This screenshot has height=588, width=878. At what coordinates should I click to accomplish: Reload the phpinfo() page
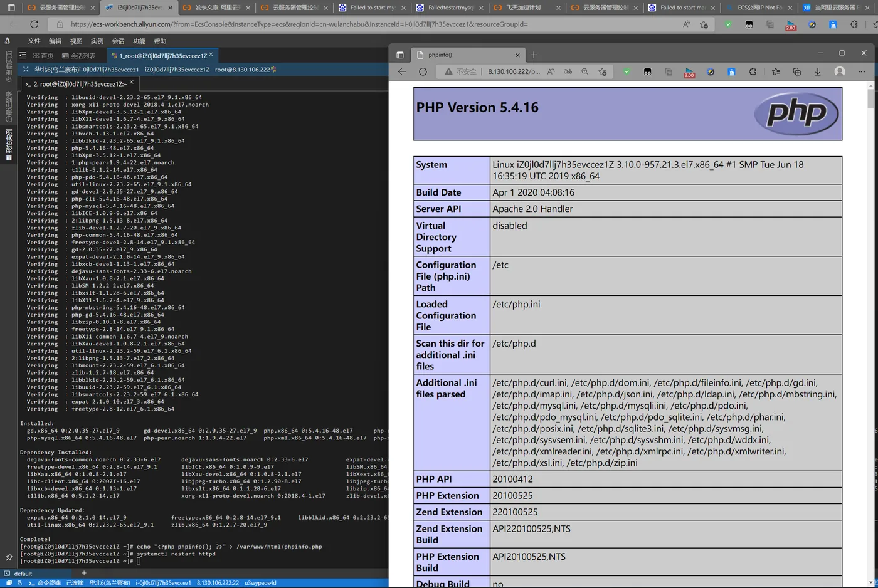tap(423, 71)
